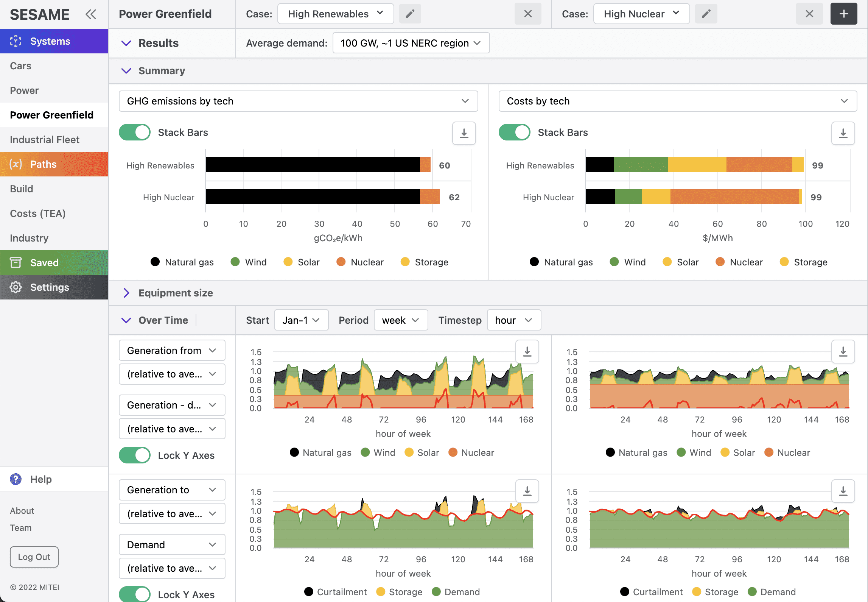The image size is (868, 602).
Task: Click the Saved icon in sidebar
Action: pyautogui.click(x=17, y=261)
